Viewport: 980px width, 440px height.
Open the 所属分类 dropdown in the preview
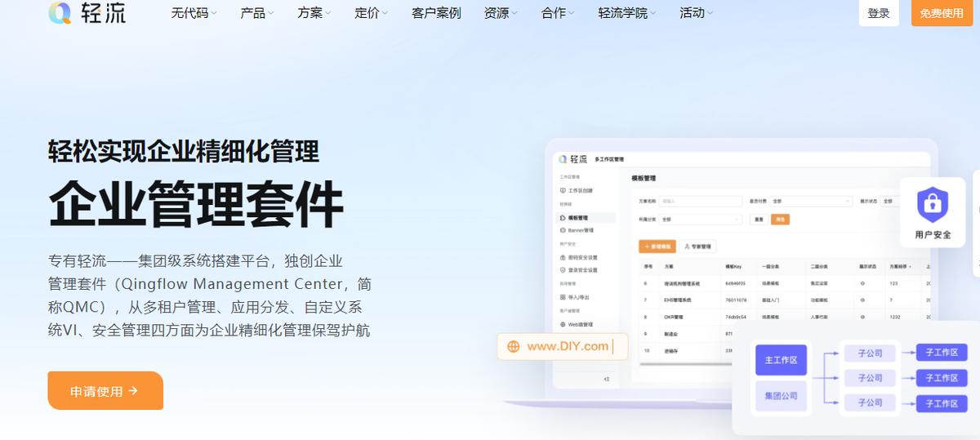point(702,219)
